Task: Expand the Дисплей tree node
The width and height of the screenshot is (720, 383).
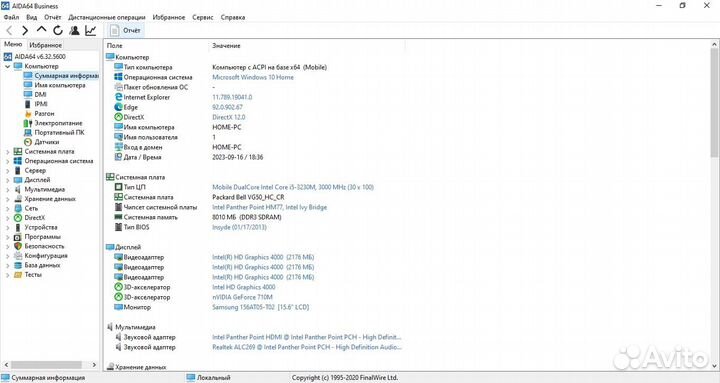Action: point(7,180)
